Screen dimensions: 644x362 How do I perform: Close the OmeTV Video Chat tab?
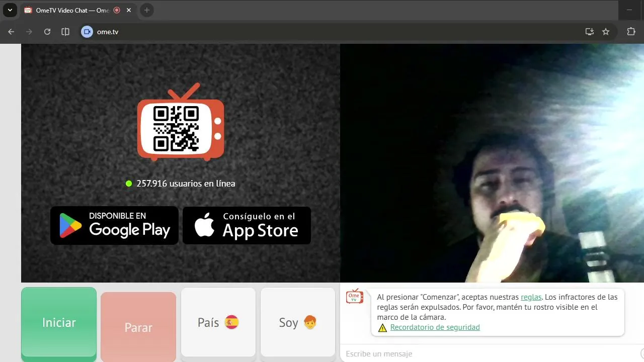point(129,10)
